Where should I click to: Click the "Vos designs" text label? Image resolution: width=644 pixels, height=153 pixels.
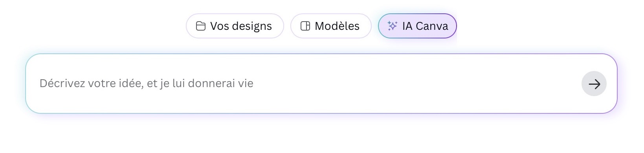pyautogui.click(x=241, y=26)
